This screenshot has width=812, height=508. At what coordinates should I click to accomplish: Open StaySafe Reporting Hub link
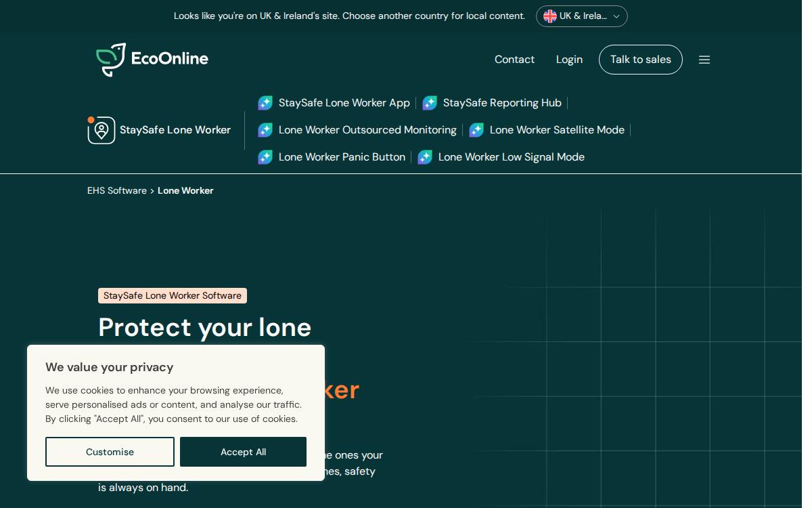click(x=502, y=103)
